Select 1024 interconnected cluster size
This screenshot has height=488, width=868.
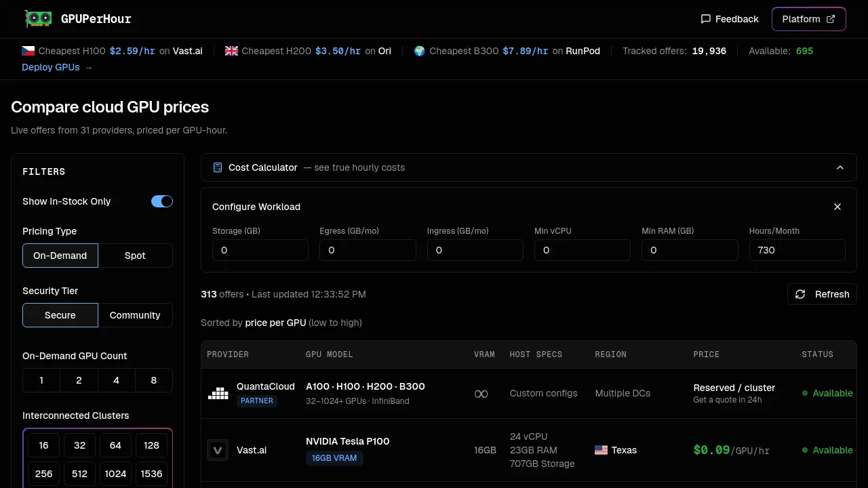pos(115,474)
